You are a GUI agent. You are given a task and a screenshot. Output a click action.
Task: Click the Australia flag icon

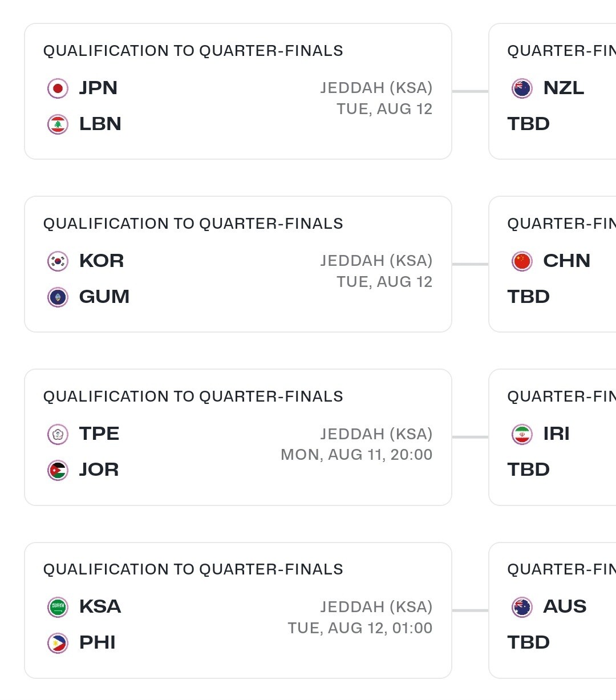pyautogui.click(x=522, y=607)
